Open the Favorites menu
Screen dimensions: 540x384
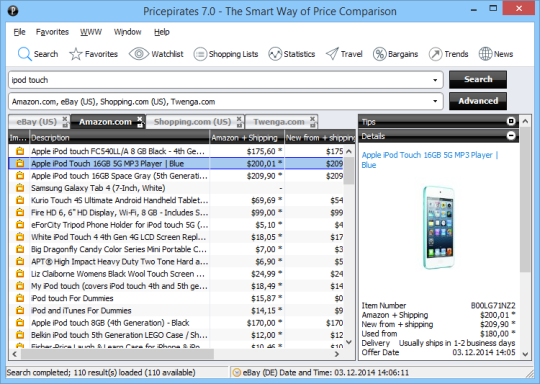tap(52, 32)
